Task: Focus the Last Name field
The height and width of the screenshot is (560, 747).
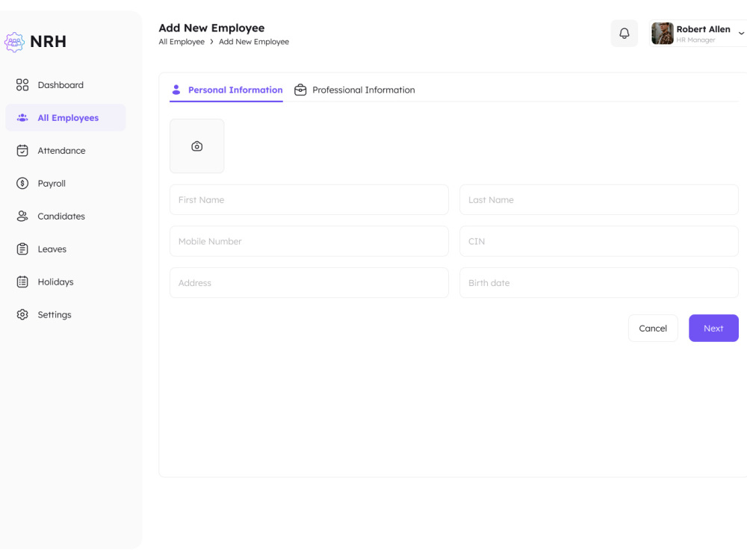Action: 599,200
